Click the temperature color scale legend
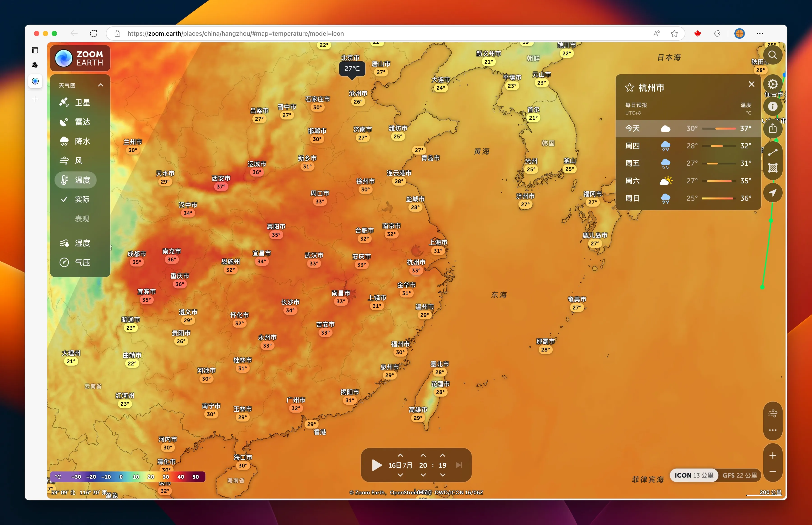Viewport: 812px width, 525px height. [x=128, y=477]
